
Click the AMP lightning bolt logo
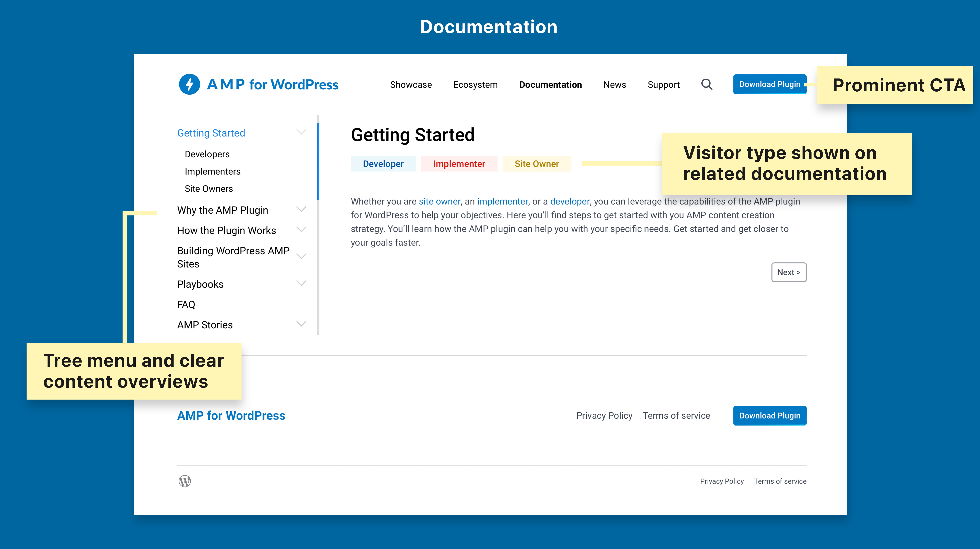coord(189,84)
